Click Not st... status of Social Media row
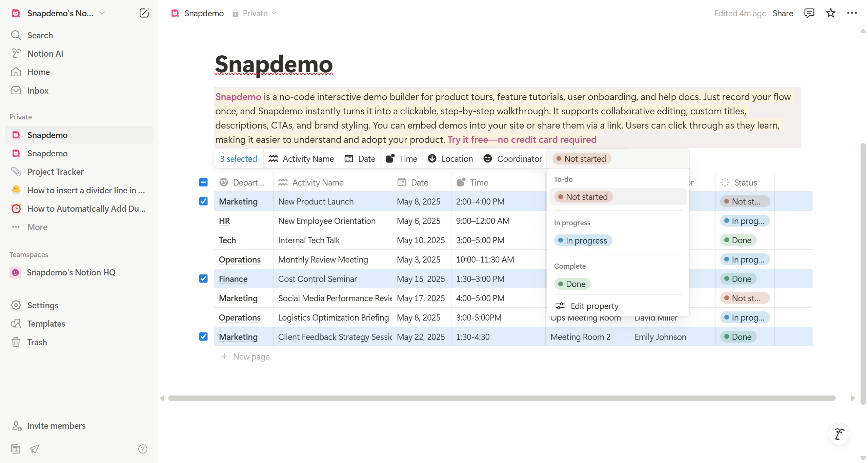 coord(745,298)
